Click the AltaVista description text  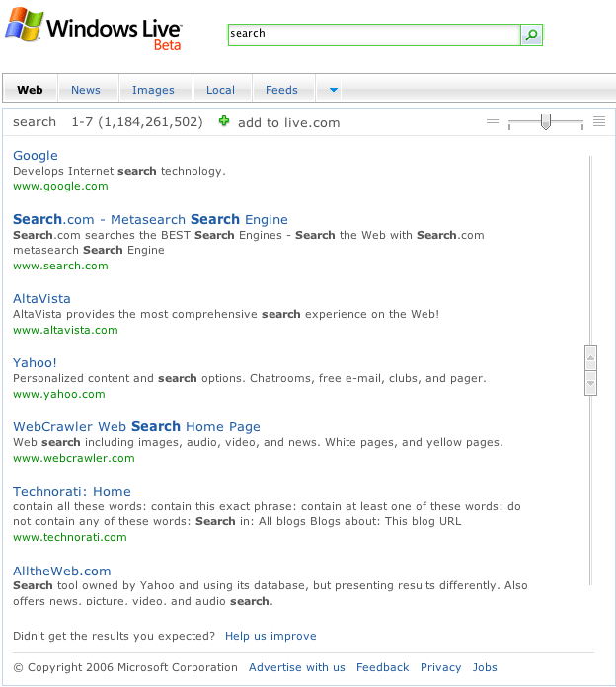point(226,314)
